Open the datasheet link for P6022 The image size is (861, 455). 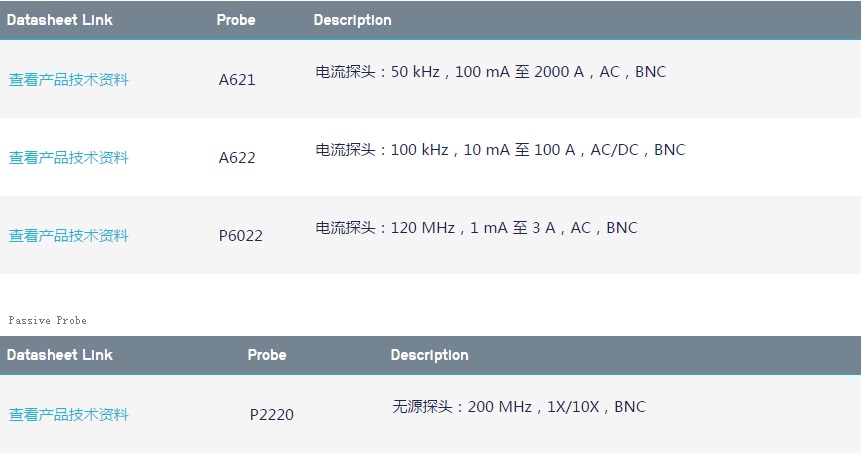point(69,236)
